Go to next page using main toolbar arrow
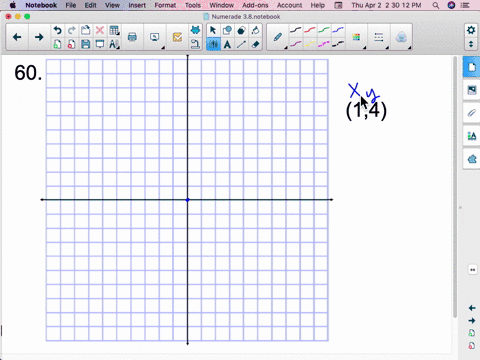Image resolution: width=480 pixels, height=360 pixels. pyautogui.click(x=39, y=37)
